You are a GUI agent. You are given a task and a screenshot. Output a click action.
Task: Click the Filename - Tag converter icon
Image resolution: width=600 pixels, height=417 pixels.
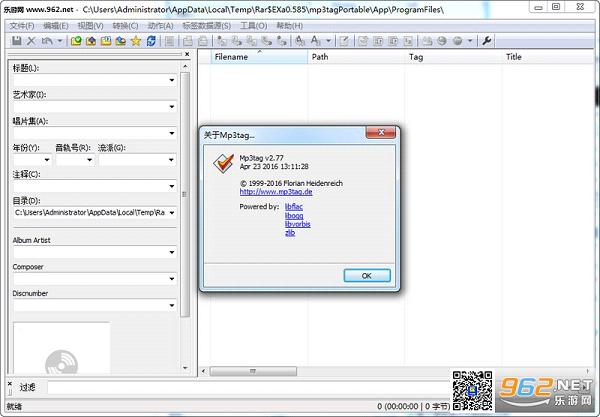[237, 41]
